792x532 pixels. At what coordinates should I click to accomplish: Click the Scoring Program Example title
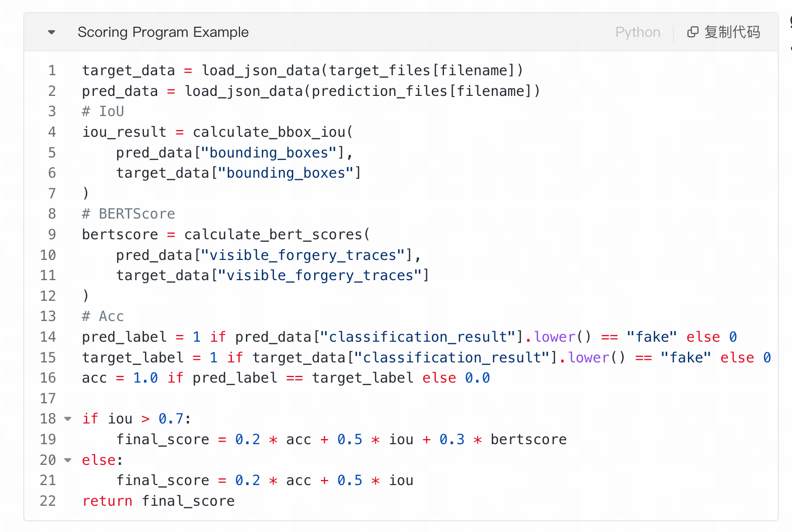[x=163, y=32]
